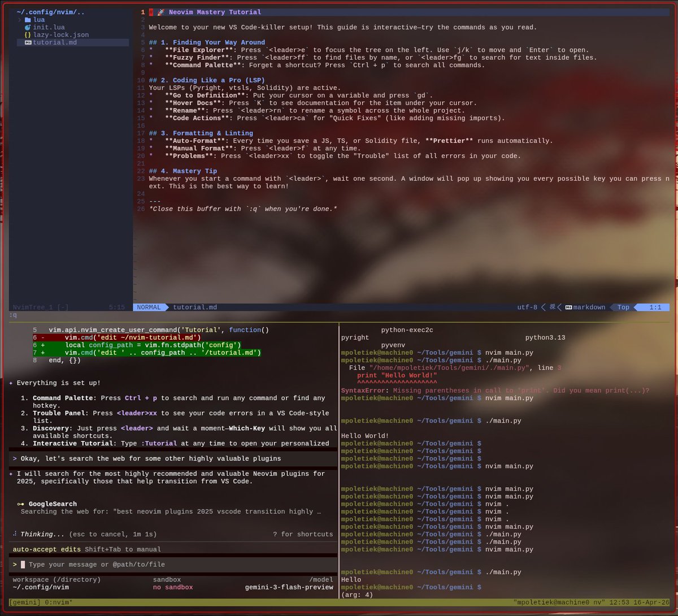Screen dimensions: 678x616
Task: Click the GoogleSearch tool icon
Action: coord(20,504)
